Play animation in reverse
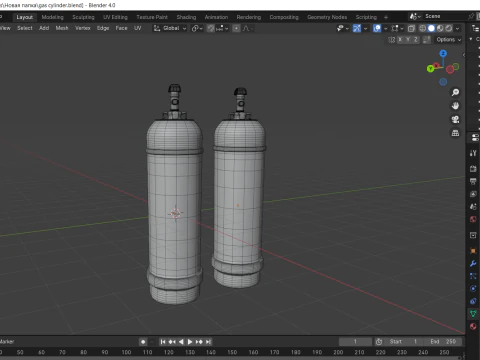The height and width of the screenshot is (360, 480). coord(181,342)
